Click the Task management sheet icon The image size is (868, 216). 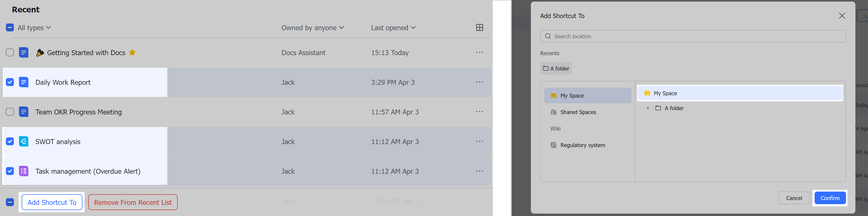(x=24, y=171)
